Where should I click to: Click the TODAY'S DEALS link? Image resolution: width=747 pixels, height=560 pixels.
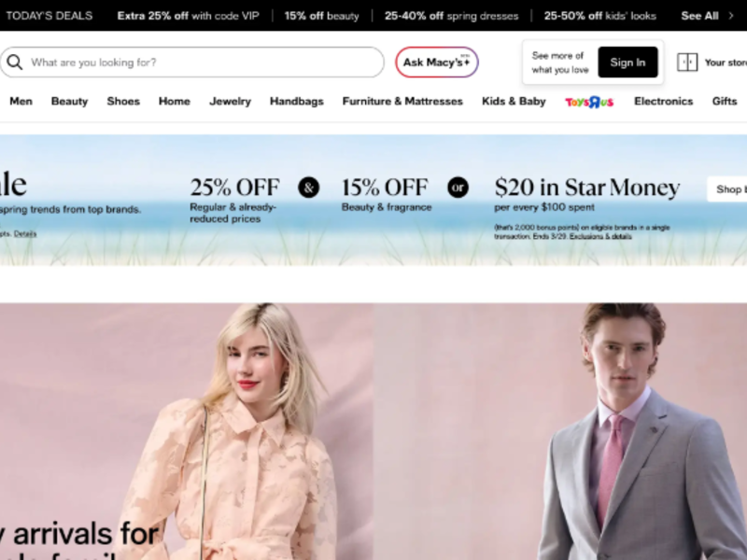click(x=49, y=16)
